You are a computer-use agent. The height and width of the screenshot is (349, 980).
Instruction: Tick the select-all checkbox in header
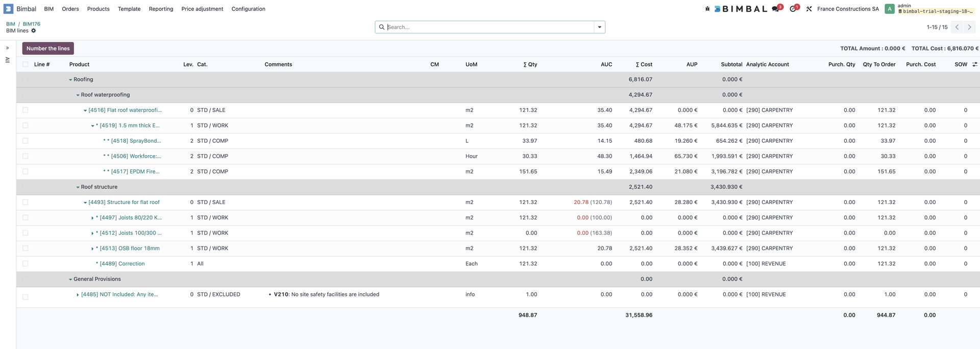[x=26, y=64]
